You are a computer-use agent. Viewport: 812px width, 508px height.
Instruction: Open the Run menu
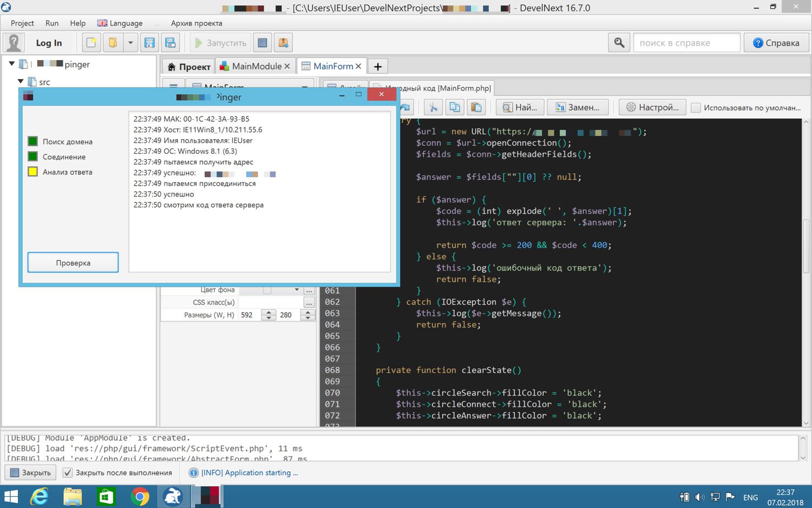(52, 23)
